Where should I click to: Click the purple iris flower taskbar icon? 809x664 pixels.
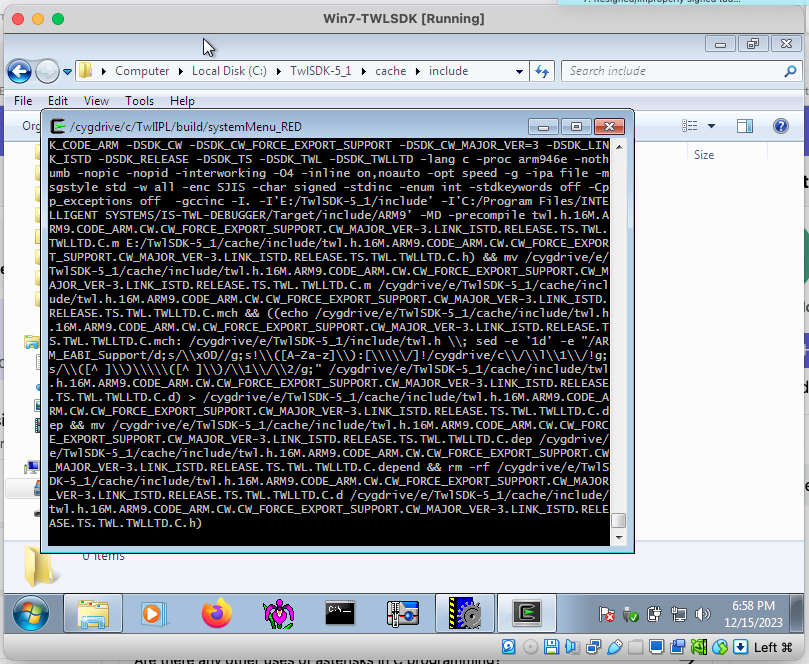(279, 613)
